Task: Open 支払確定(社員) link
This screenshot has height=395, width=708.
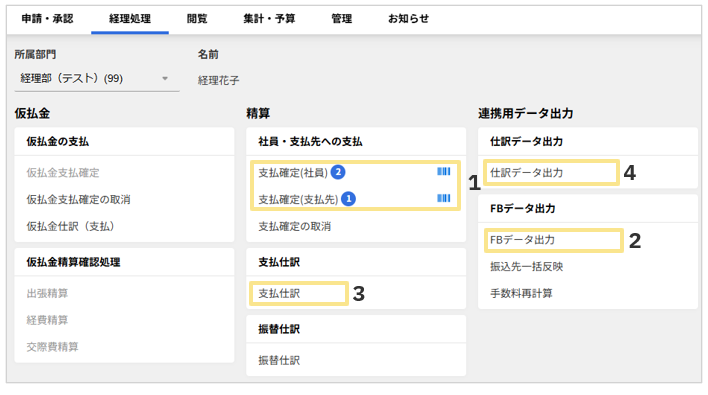Action: pos(293,172)
